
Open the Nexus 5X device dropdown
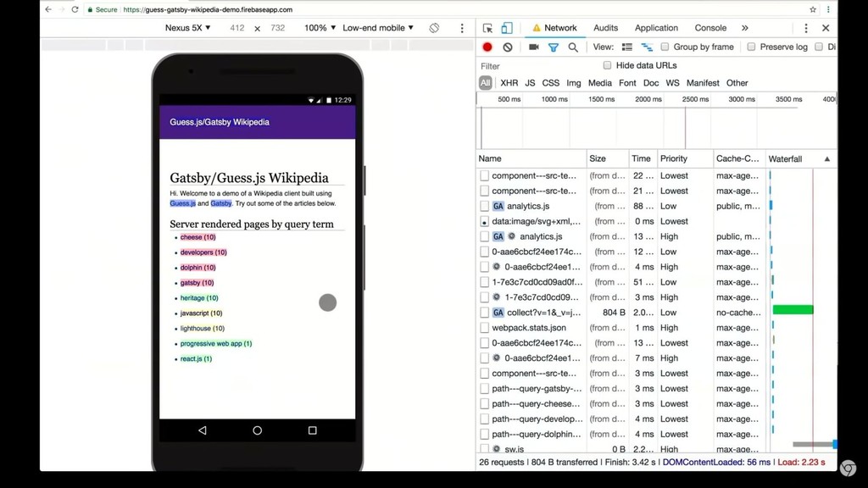point(187,28)
